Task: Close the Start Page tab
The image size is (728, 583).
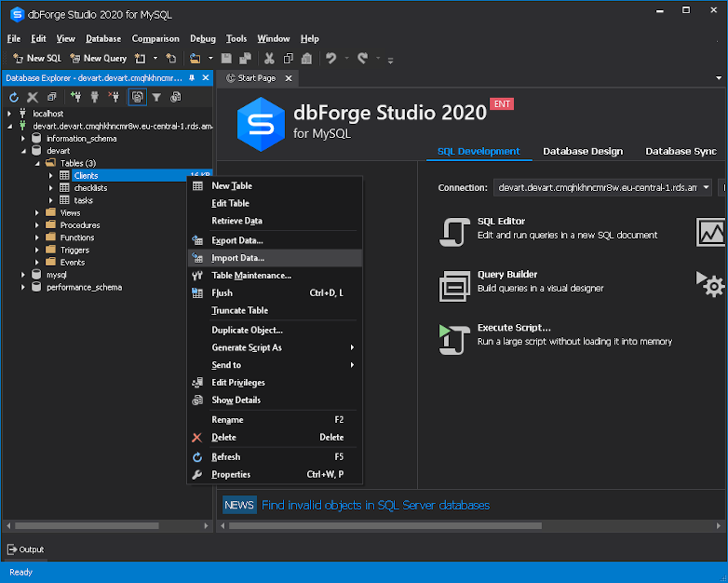Action: click(x=289, y=78)
